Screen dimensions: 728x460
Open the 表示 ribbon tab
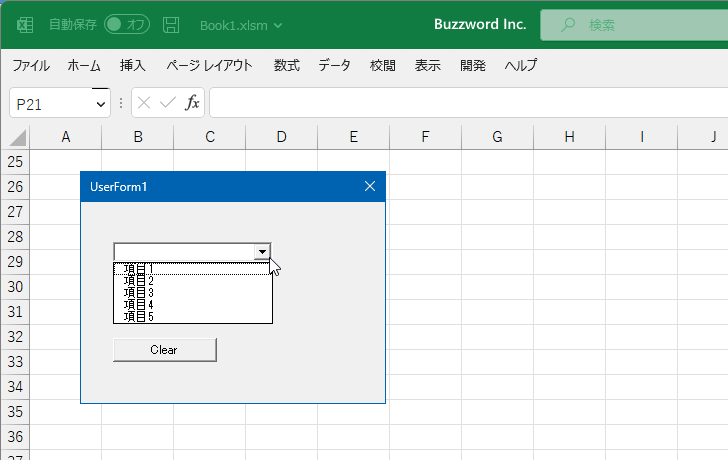tap(428, 65)
